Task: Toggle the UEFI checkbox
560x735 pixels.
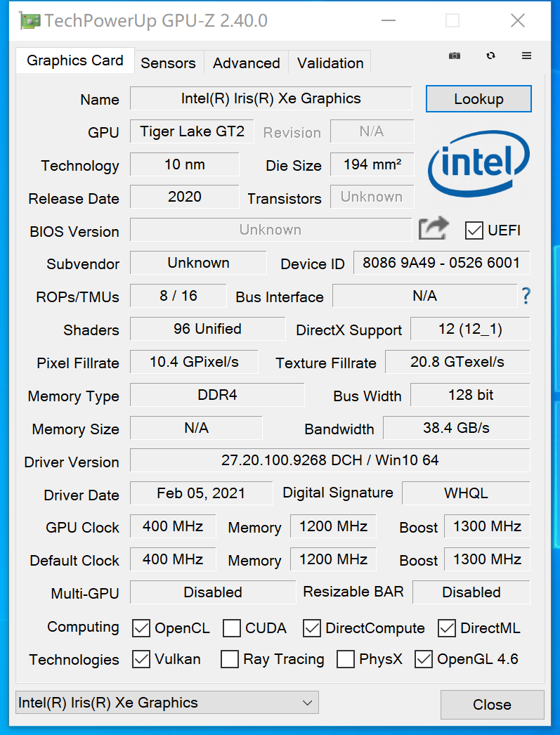Action: pyautogui.click(x=474, y=230)
